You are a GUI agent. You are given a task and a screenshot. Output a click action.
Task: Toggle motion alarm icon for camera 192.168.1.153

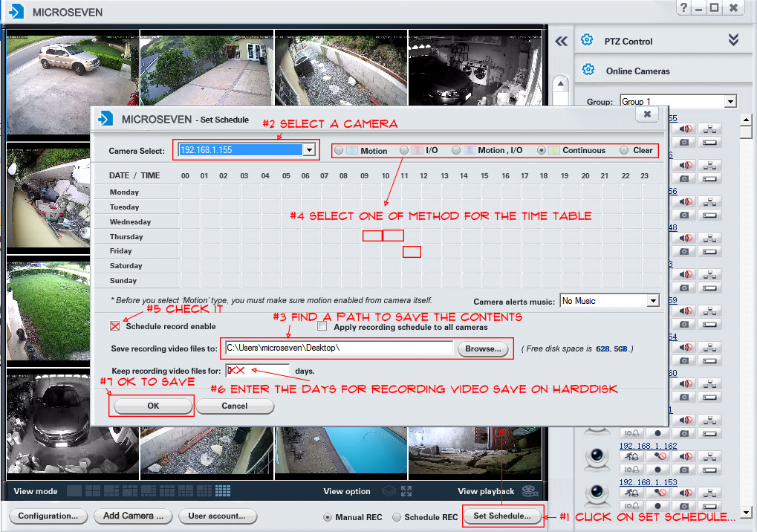tap(631, 493)
